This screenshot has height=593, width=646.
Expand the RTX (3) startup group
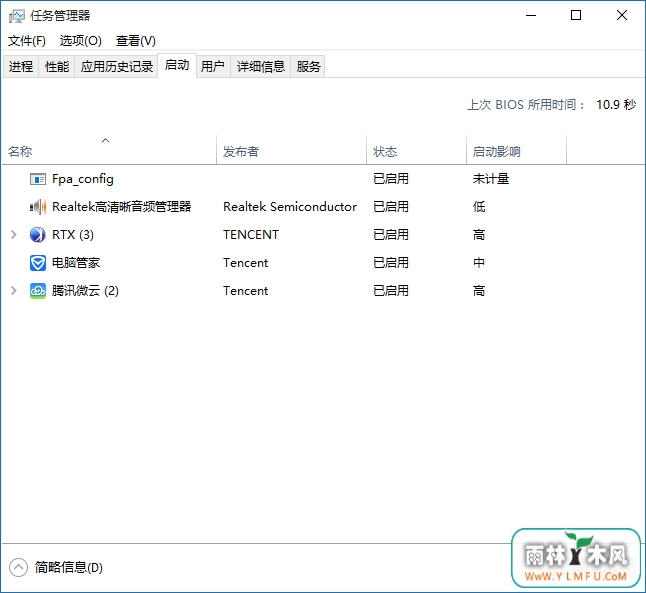[x=14, y=235]
